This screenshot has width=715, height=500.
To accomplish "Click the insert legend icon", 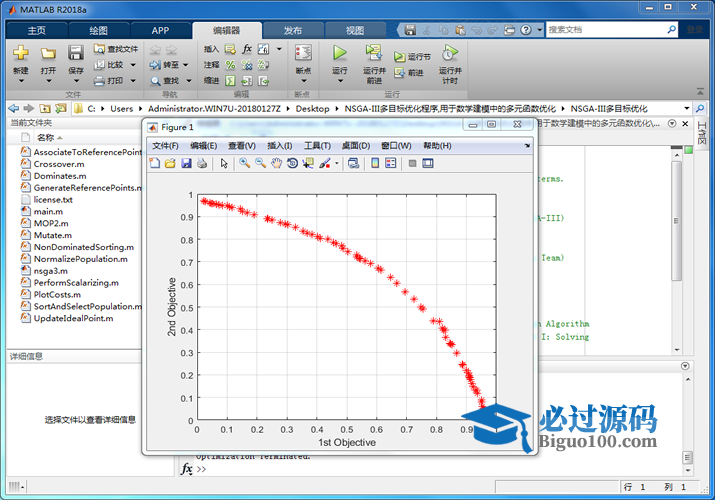I will (391, 163).
